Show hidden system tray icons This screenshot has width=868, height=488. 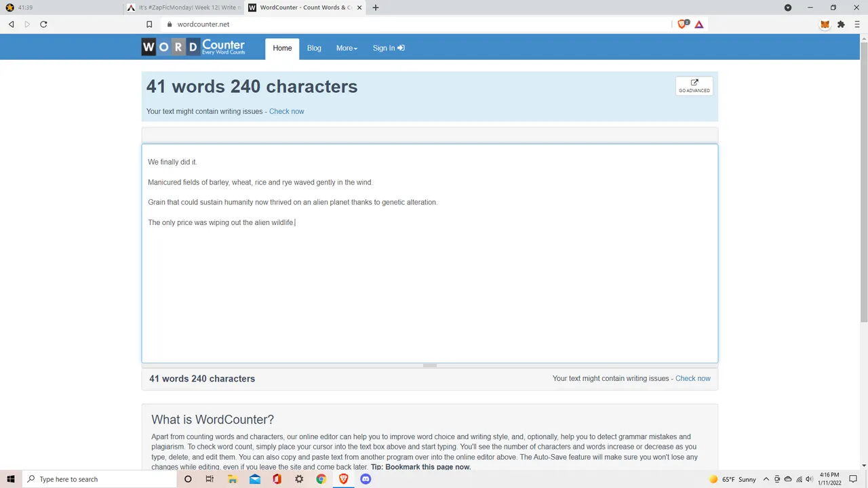(x=766, y=479)
